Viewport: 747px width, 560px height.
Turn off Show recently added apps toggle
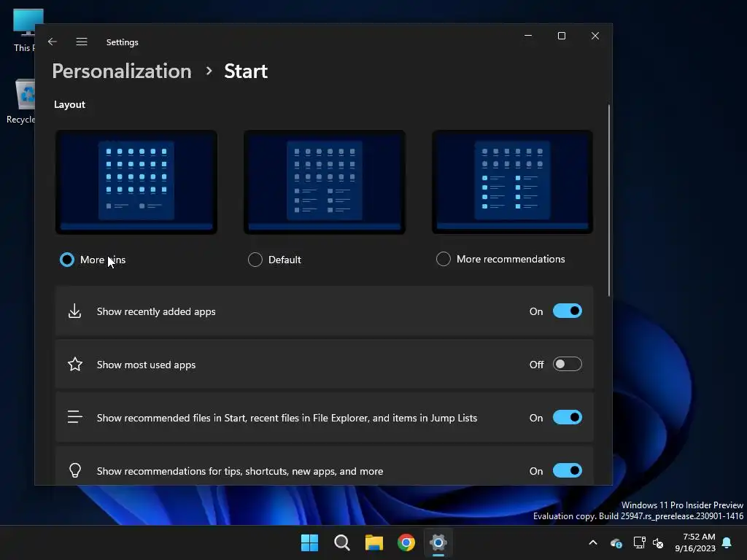pyautogui.click(x=567, y=311)
